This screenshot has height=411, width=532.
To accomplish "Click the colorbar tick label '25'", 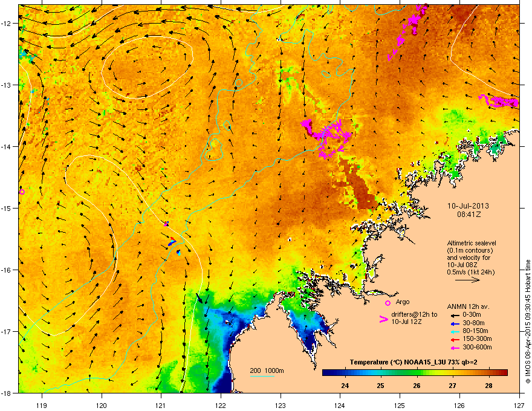I will (x=381, y=386).
